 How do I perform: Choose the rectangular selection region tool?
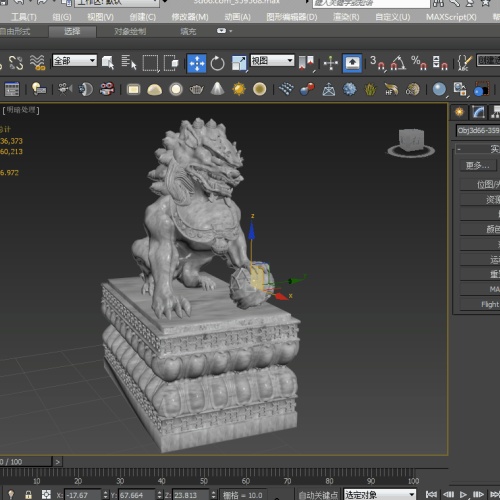(x=150, y=63)
